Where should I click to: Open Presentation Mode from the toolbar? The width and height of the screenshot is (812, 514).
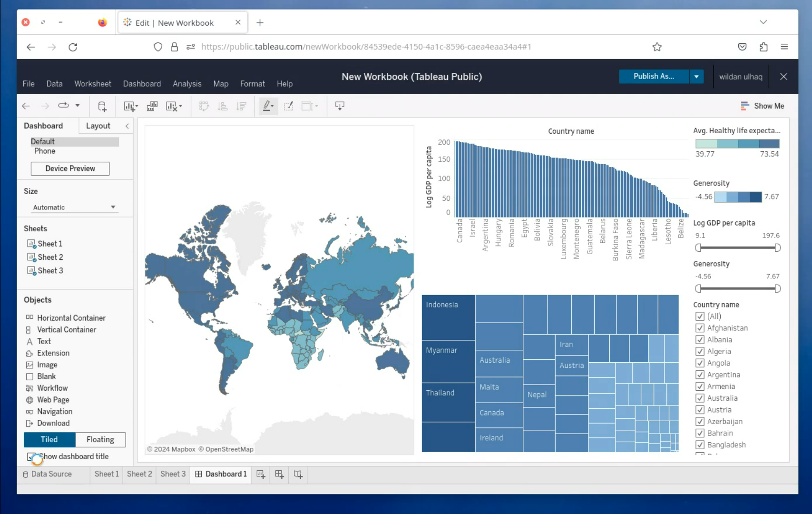[340, 106]
